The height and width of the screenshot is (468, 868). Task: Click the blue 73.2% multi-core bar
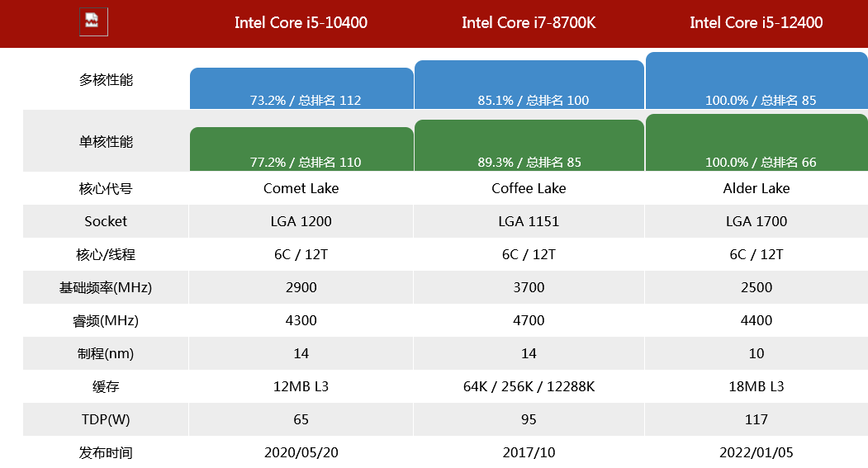(301, 88)
